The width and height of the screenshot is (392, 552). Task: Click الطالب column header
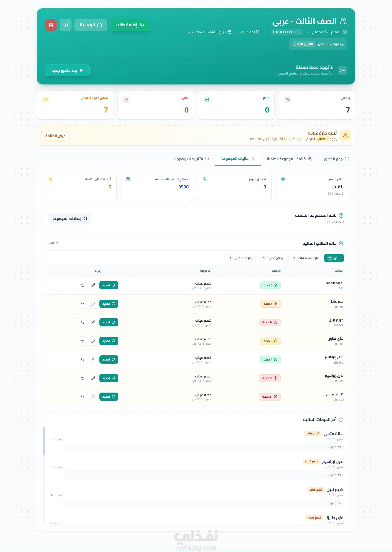(339, 271)
